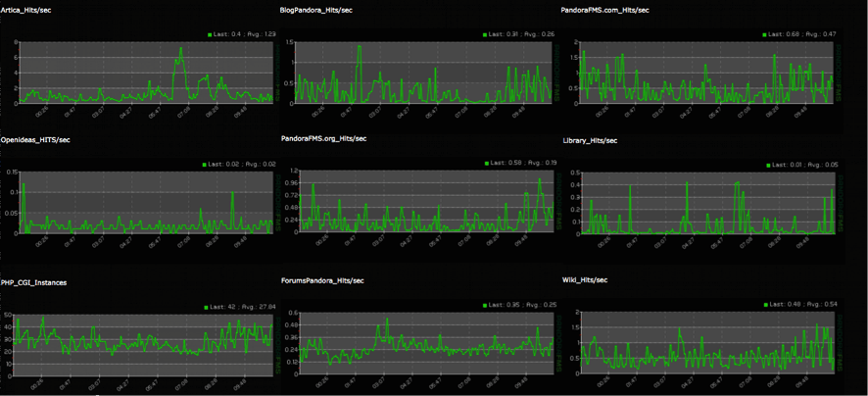Click the 'Last: 0.35 ; Avg.: 0.25' legend
868x396 pixels.
tap(523, 305)
